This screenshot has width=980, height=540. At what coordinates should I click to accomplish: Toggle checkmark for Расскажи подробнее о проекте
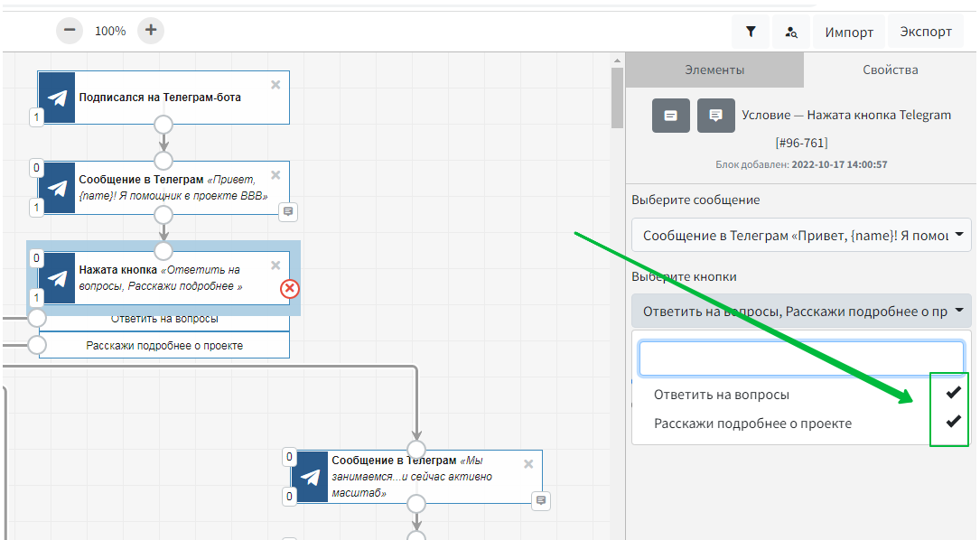click(x=953, y=422)
